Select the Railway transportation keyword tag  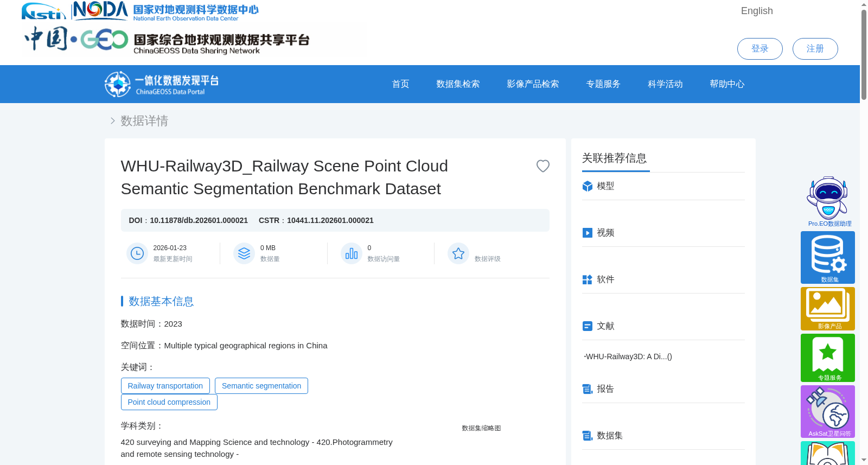click(x=165, y=386)
